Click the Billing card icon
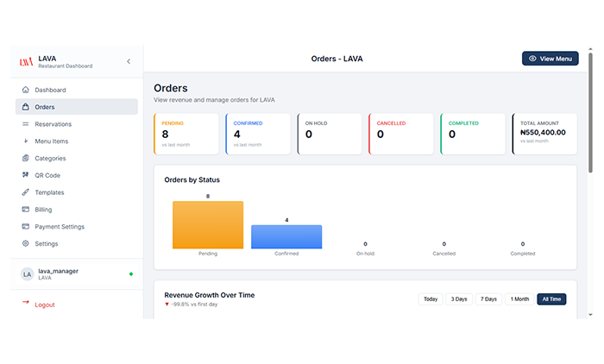 (25, 209)
